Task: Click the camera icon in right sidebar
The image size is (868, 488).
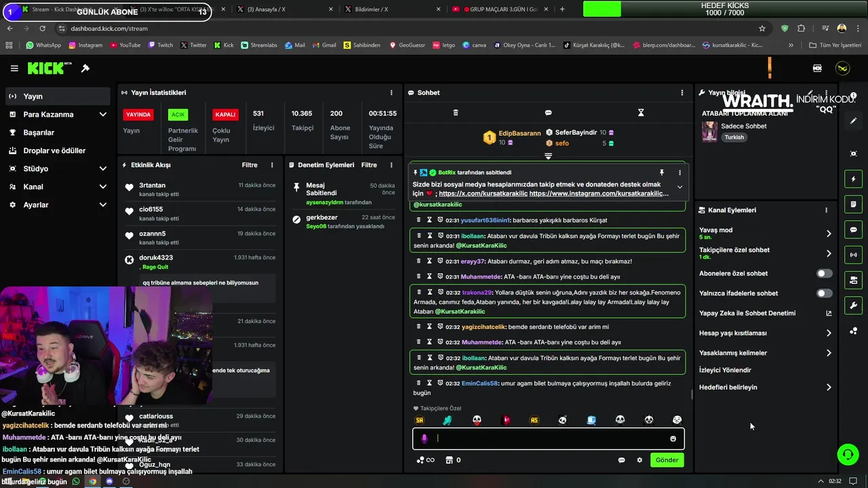Action: [853, 154]
